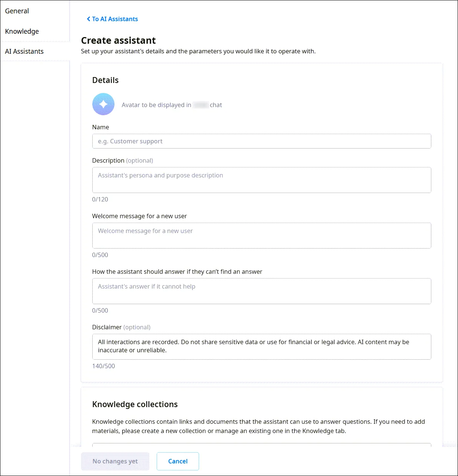
Task: Click the Details section heading
Action: pos(106,80)
